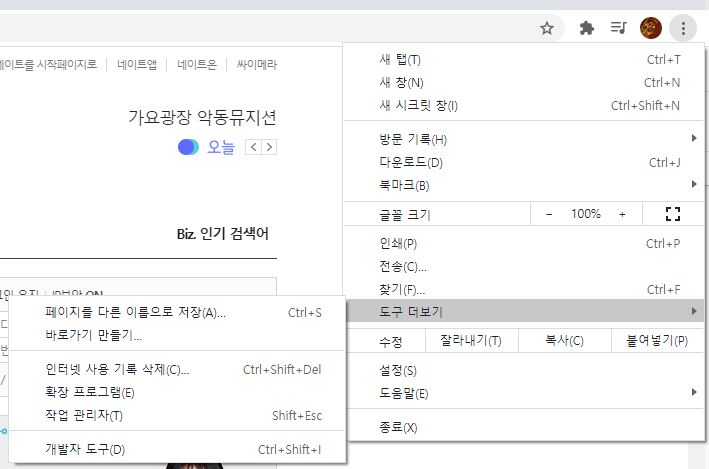This screenshot has width=709, height=469.
Task: Click 복사(C) copy button
Action: 564,341
